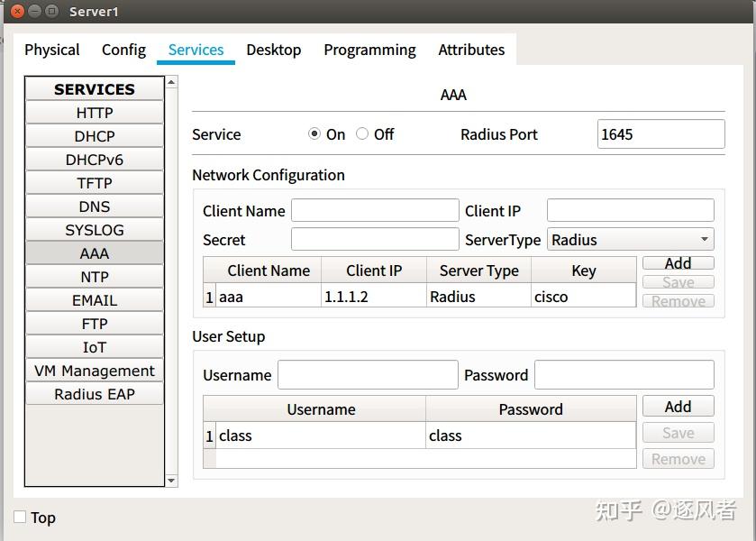Image resolution: width=756 pixels, height=541 pixels.
Task: Click the Radius Port field
Action: click(660, 133)
